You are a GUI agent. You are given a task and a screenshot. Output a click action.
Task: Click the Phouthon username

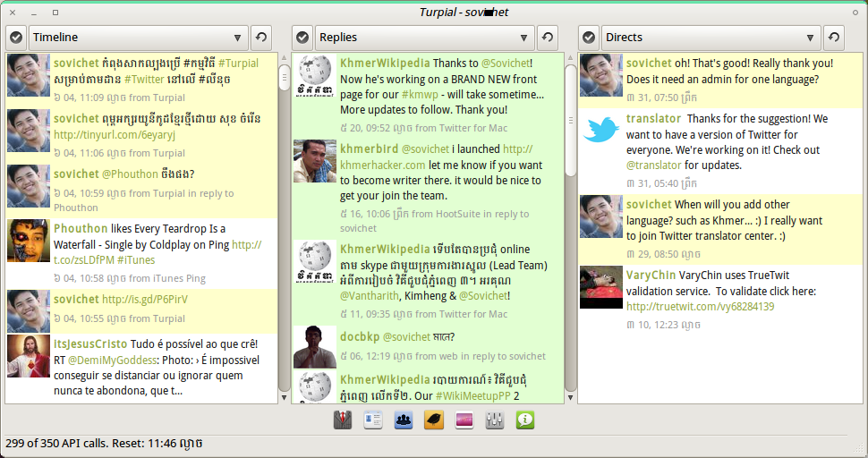coord(81,228)
